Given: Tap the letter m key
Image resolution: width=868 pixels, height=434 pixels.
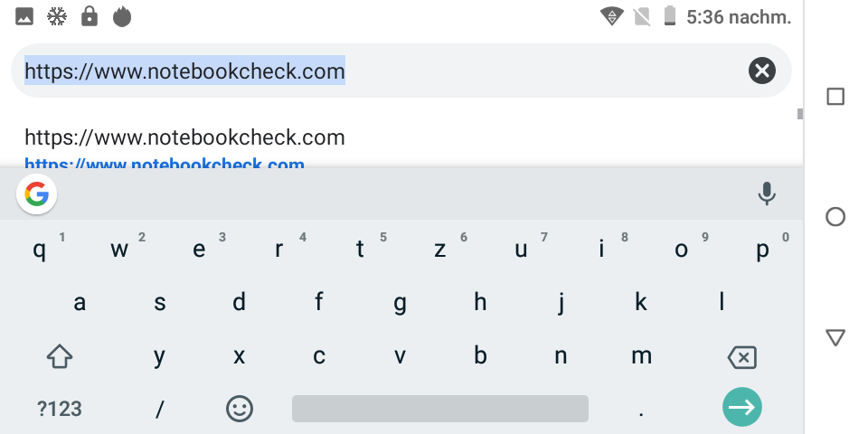Looking at the screenshot, I should point(641,355).
